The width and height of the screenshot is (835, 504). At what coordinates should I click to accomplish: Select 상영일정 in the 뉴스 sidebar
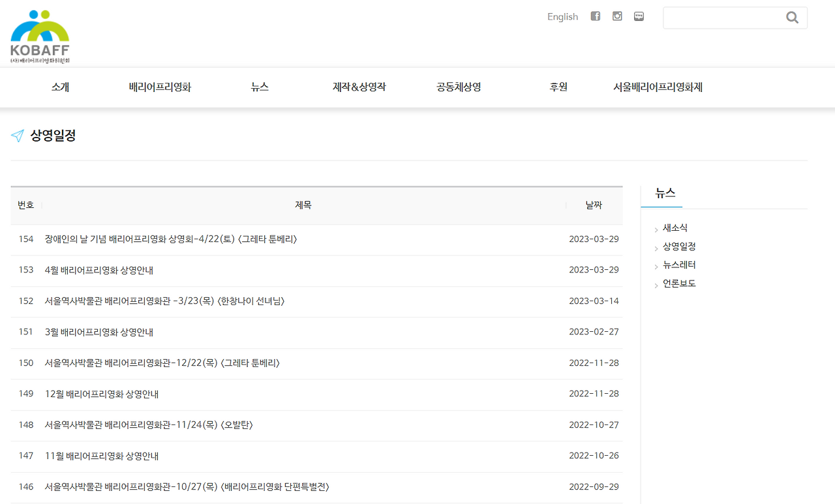(678, 246)
